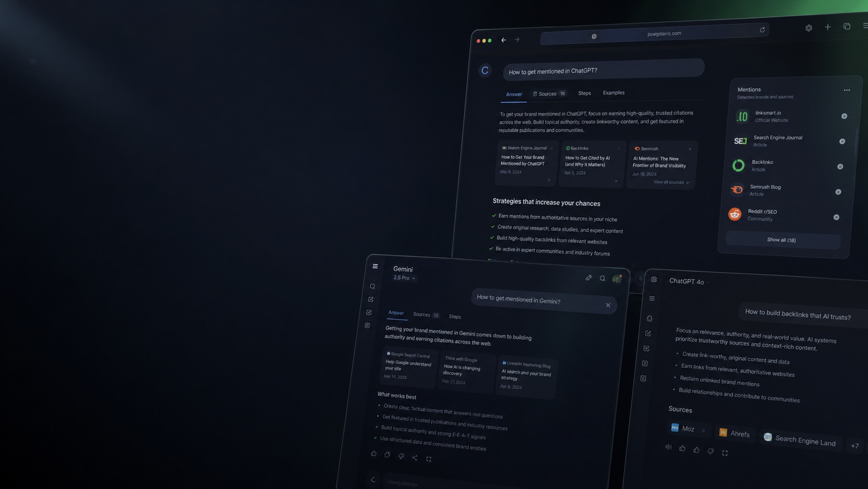This screenshot has height=489, width=868.
Task: Open the Steps tab in the Gemini window
Action: click(x=455, y=316)
